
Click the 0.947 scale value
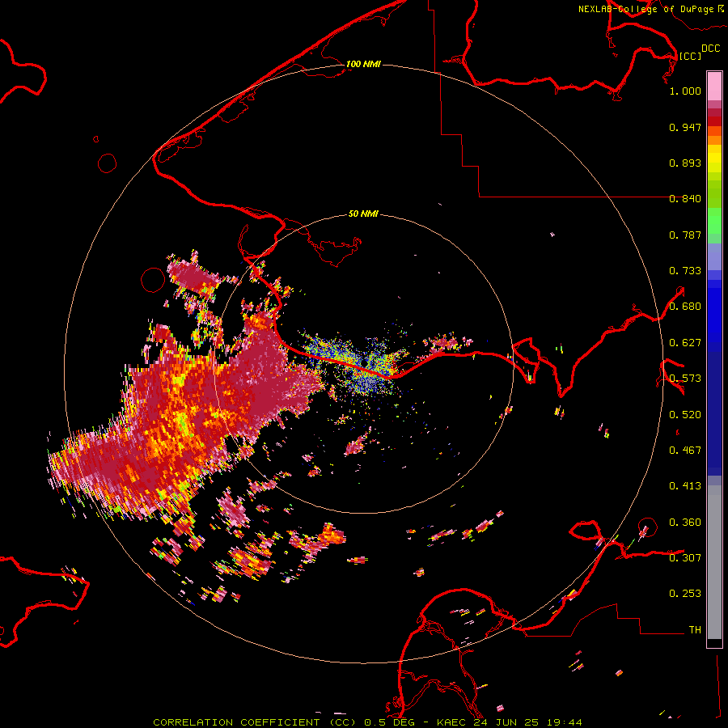pyautogui.click(x=685, y=127)
